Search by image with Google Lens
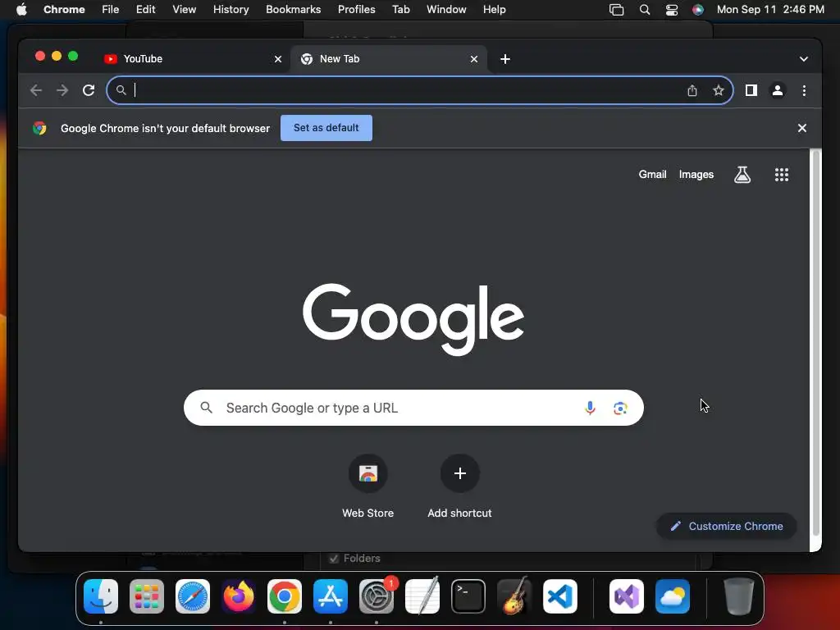 pyautogui.click(x=620, y=409)
